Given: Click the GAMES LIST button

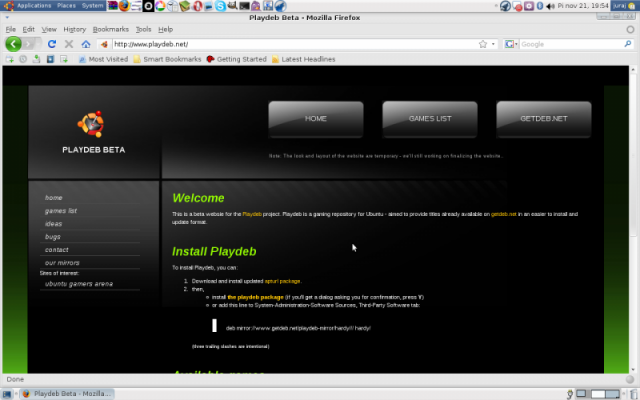Looking at the screenshot, I should pyautogui.click(x=430, y=119).
